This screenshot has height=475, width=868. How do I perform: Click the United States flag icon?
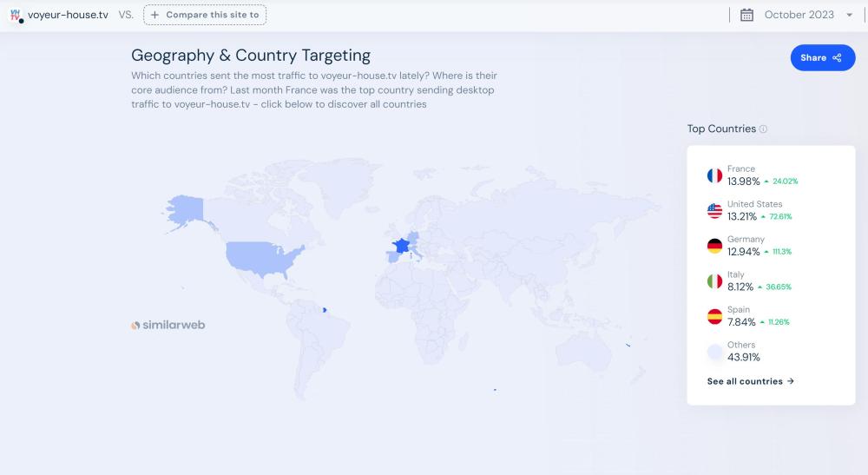[x=714, y=211]
